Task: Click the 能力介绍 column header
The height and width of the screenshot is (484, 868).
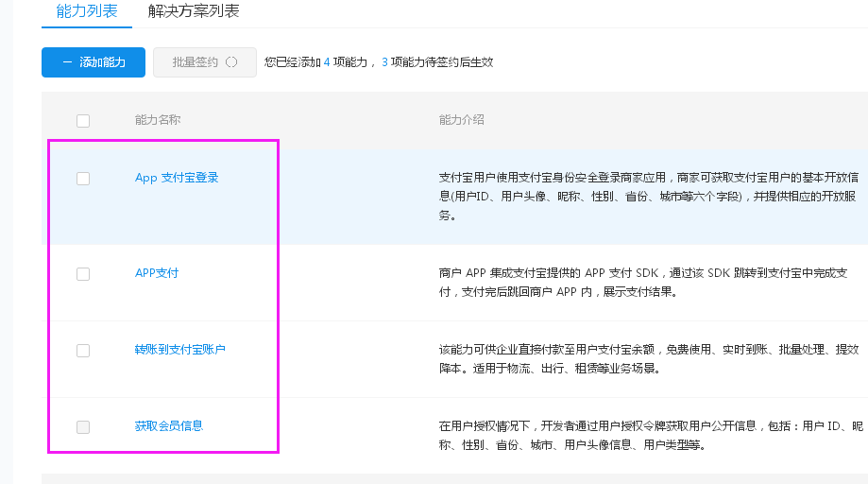Action: point(462,120)
